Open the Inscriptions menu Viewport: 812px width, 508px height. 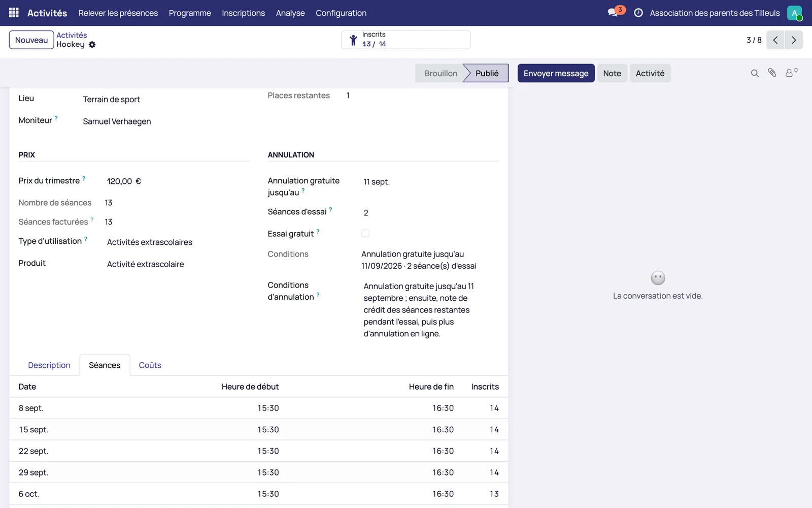coord(243,13)
